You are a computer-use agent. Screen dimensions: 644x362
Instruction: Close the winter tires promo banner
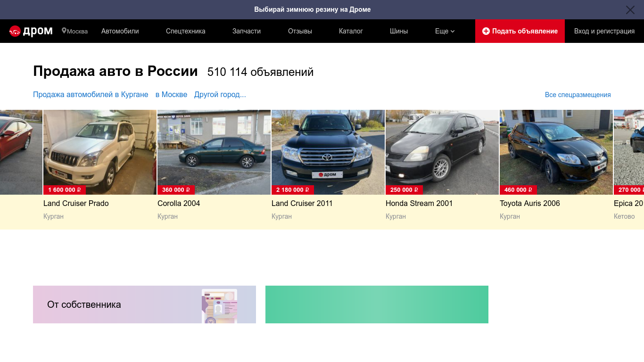pos(630,10)
